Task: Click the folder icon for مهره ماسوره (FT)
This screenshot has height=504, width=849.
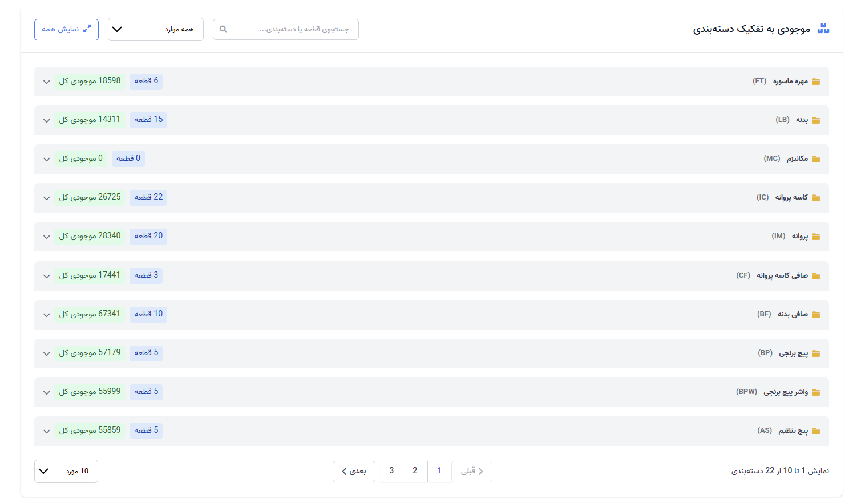Action: pyautogui.click(x=816, y=82)
